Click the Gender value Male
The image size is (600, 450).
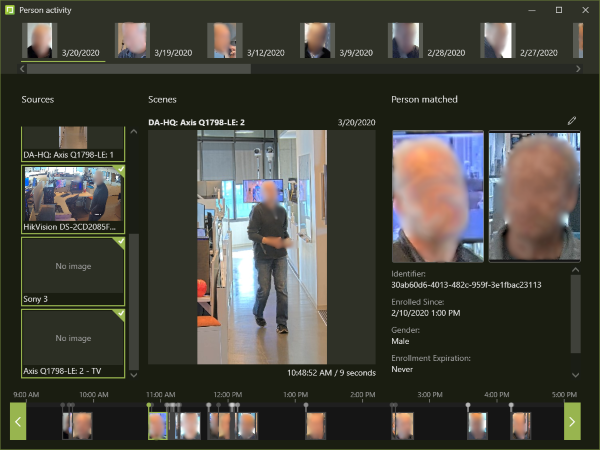click(x=400, y=341)
